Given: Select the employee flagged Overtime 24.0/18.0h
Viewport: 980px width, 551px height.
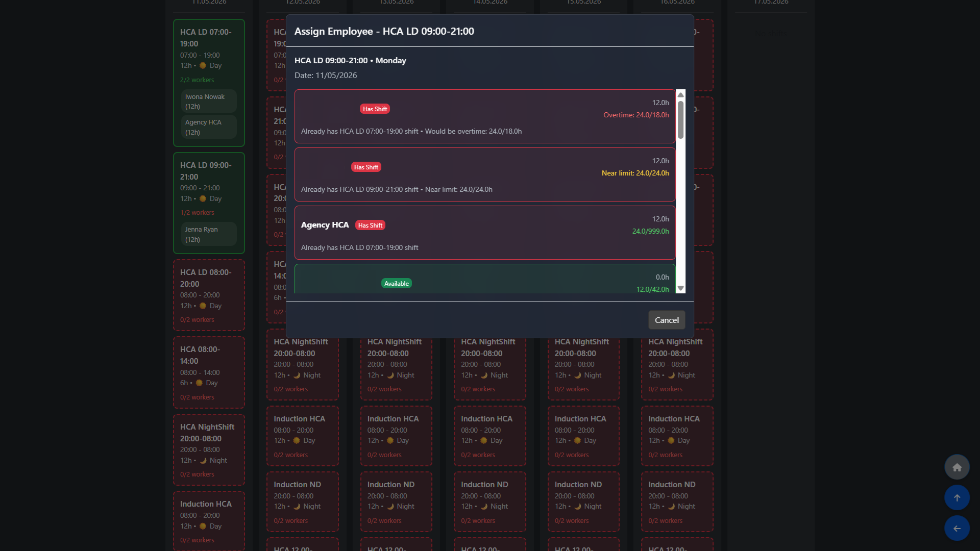Looking at the screenshot, I should (x=485, y=116).
